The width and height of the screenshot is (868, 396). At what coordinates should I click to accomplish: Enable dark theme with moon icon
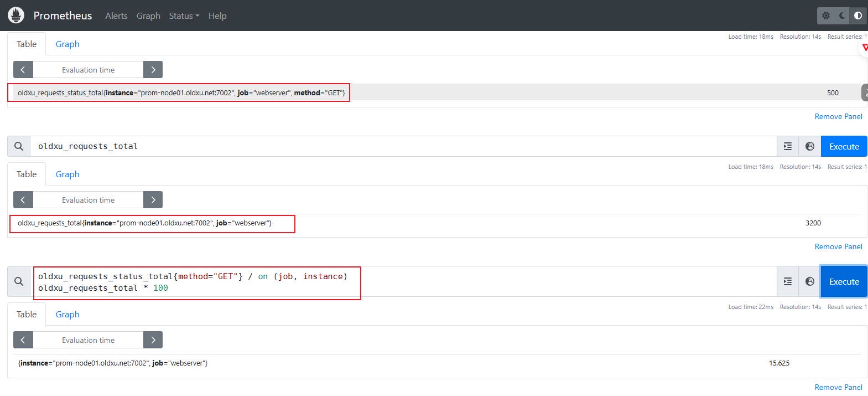[x=842, y=16]
